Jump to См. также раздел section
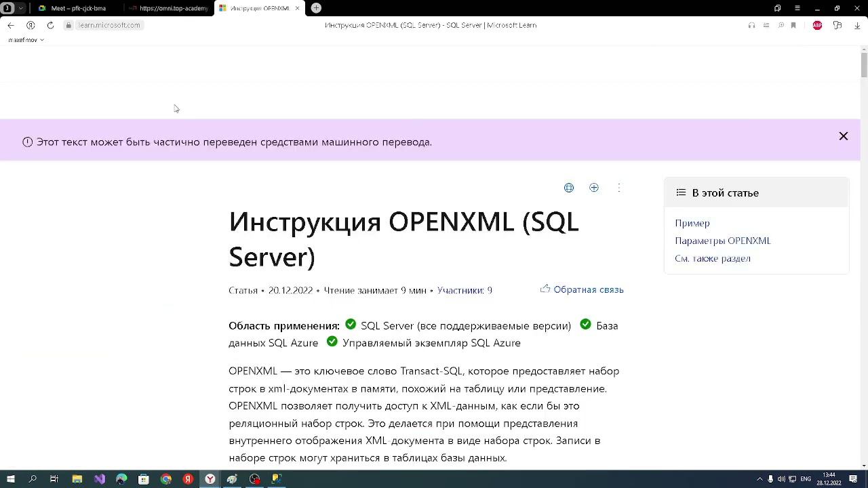This screenshot has width=868, height=488. point(713,258)
